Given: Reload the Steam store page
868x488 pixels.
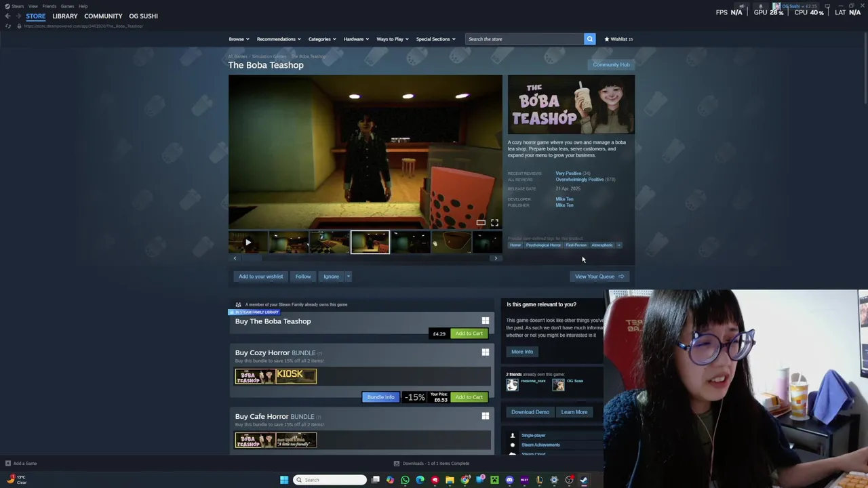Looking at the screenshot, I should click(7, 26).
